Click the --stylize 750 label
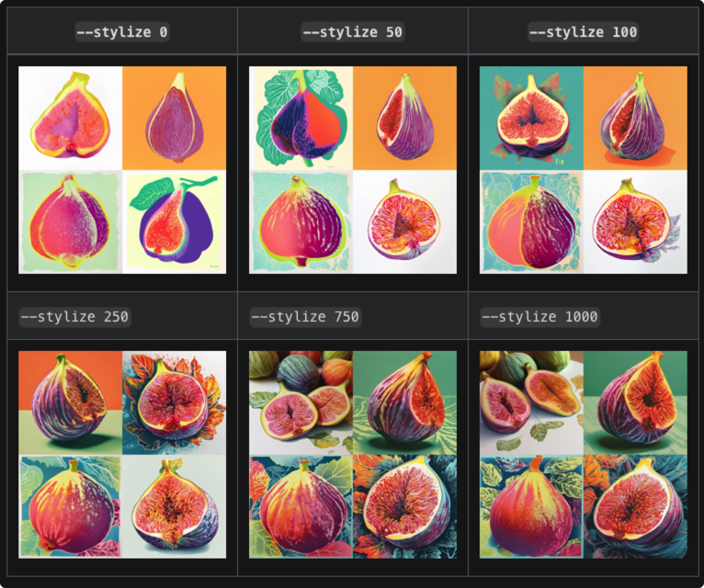 click(x=305, y=317)
